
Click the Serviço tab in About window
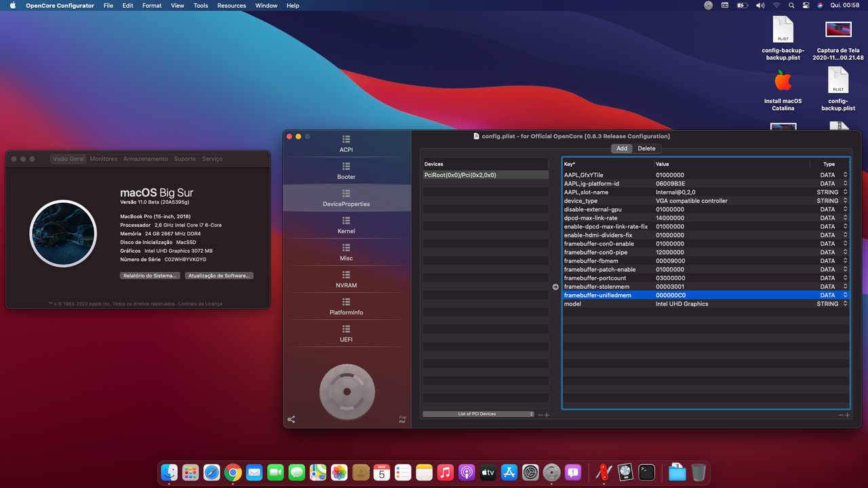[212, 159]
